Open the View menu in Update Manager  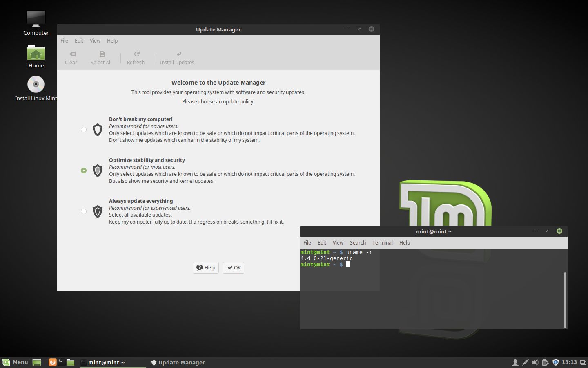95,40
